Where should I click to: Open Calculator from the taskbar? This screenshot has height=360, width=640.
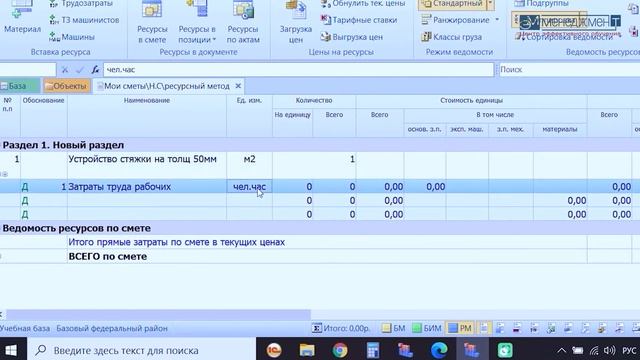373,350
